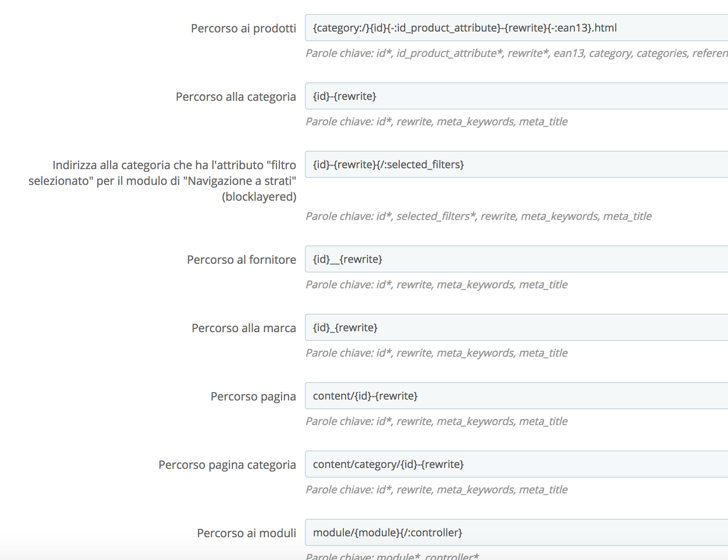The height and width of the screenshot is (560, 728).
Task: Select the Percorso al fornitore input field
Action: [x=516, y=259]
